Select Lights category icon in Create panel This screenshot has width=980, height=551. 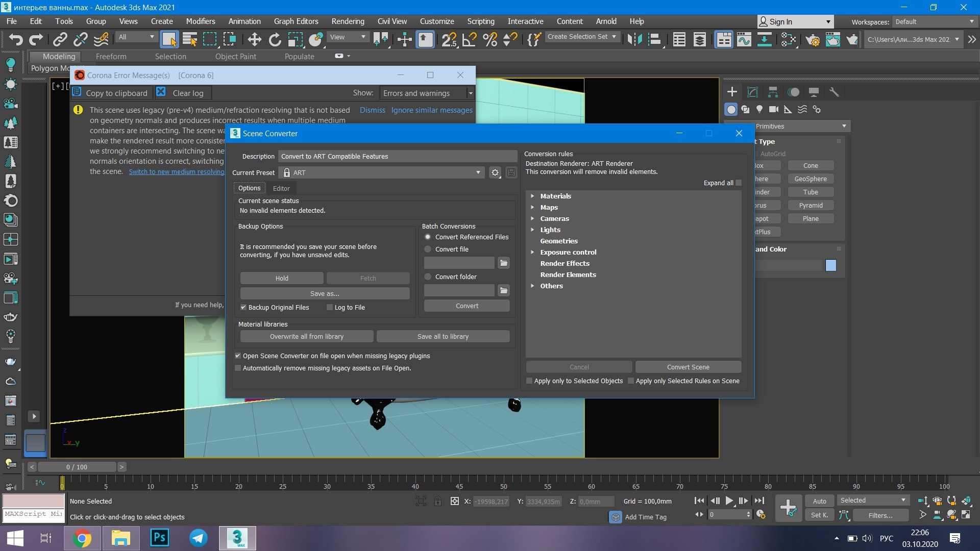coord(759,109)
